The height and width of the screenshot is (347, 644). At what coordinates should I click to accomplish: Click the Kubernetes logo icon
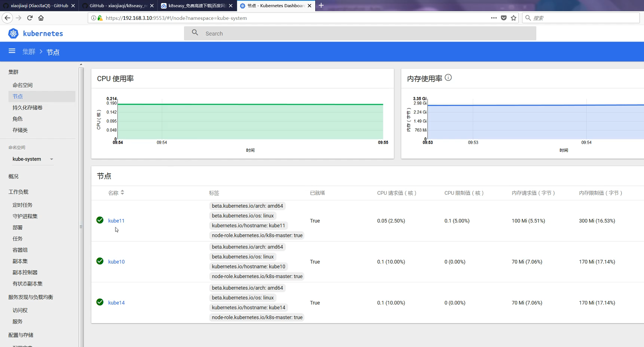click(13, 33)
